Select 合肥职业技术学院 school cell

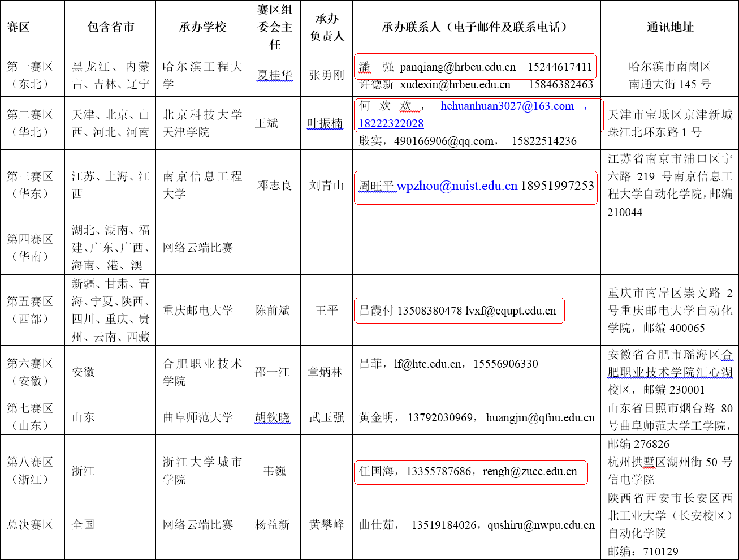coord(202,372)
